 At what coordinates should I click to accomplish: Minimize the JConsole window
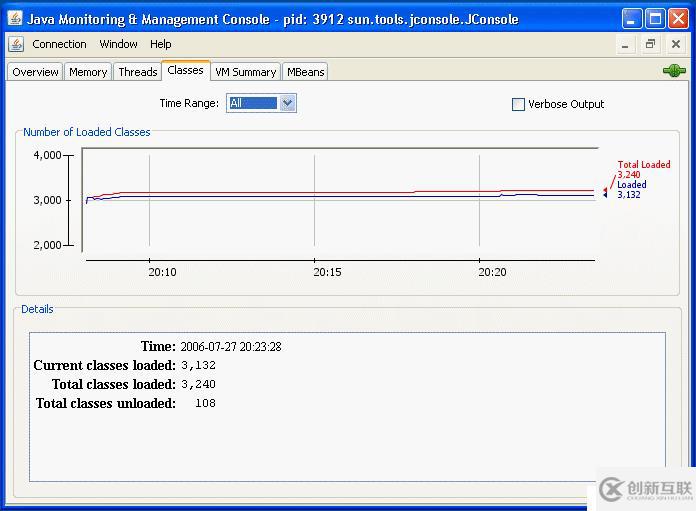(x=631, y=19)
